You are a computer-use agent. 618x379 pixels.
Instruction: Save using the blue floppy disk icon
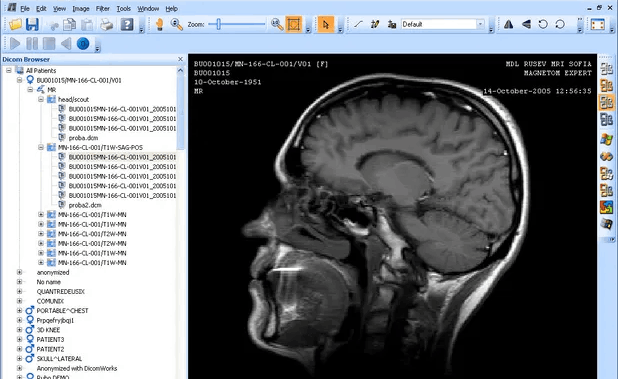pyautogui.click(x=32, y=24)
